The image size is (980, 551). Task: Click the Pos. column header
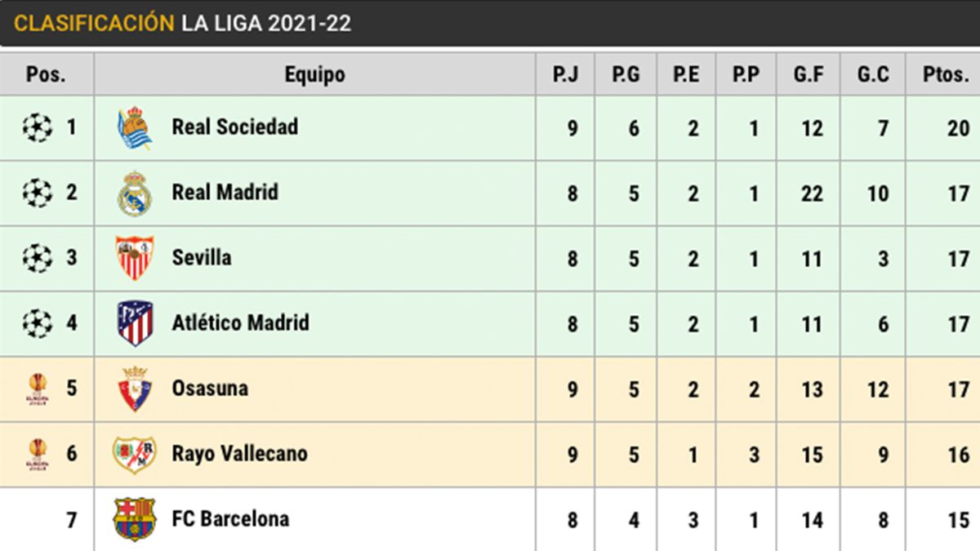tap(47, 75)
